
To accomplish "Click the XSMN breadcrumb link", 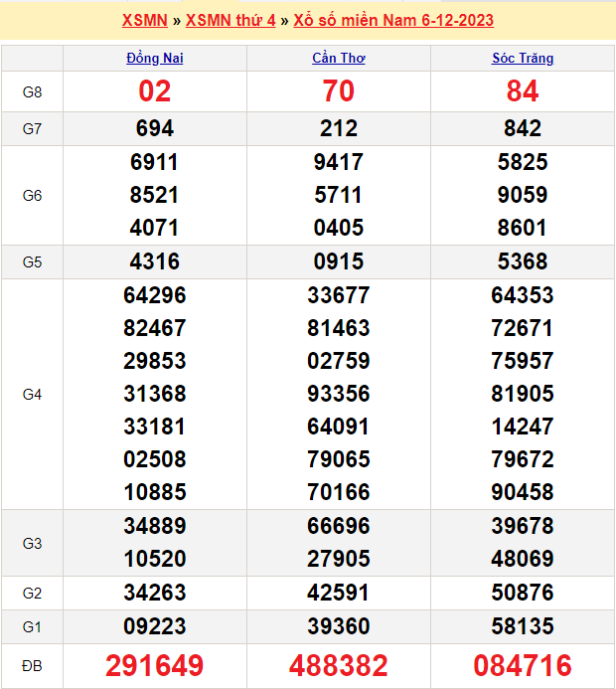I will (x=144, y=20).
